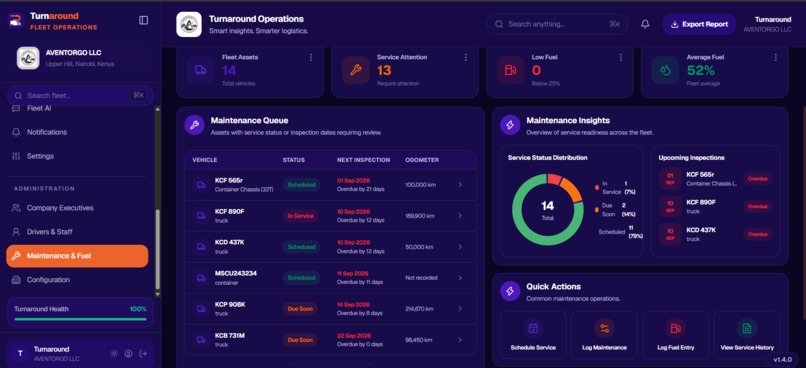This screenshot has height=368, width=806.
Task: Click the Scheduled status of KCD 437K
Action: (301, 247)
